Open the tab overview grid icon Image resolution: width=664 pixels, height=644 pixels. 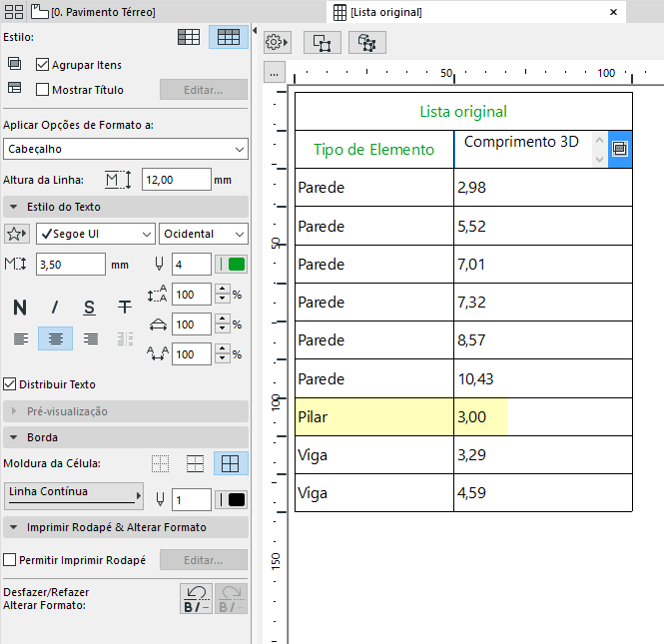point(14,12)
